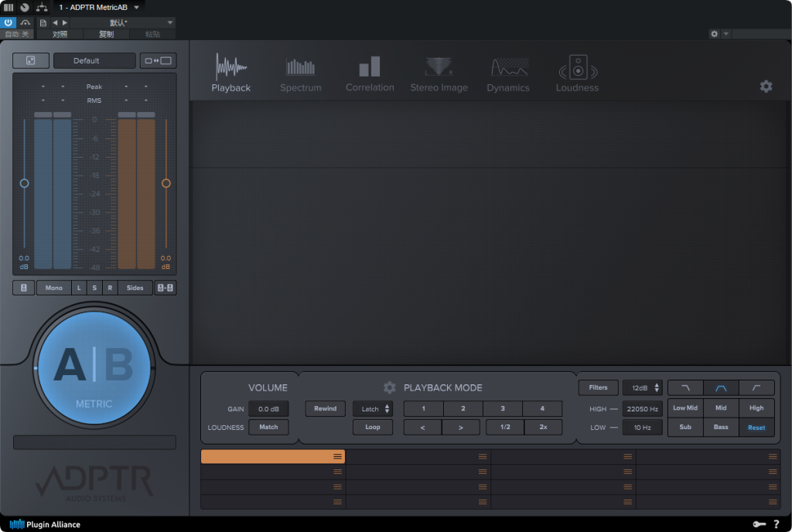792x532 pixels.
Task: Click the LOW 10 Hz field
Action: [643, 428]
